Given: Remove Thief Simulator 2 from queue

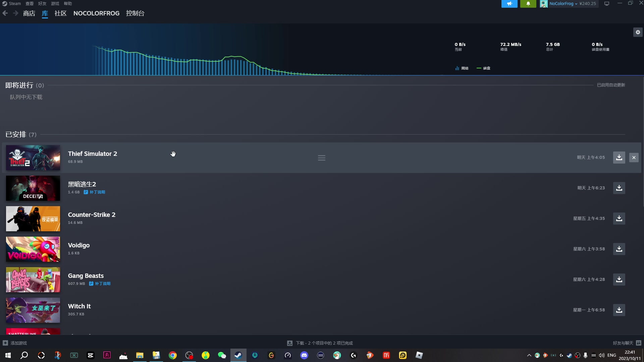Looking at the screenshot, I should click(x=634, y=158).
